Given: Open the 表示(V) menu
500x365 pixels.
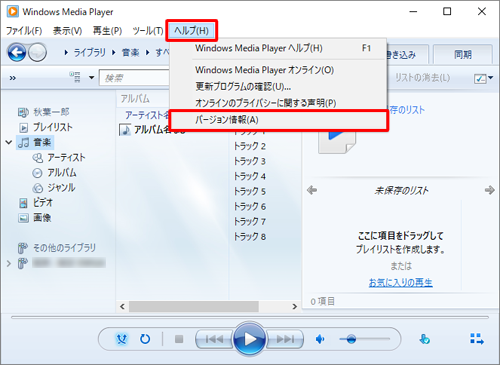Looking at the screenshot, I should tap(67, 31).
